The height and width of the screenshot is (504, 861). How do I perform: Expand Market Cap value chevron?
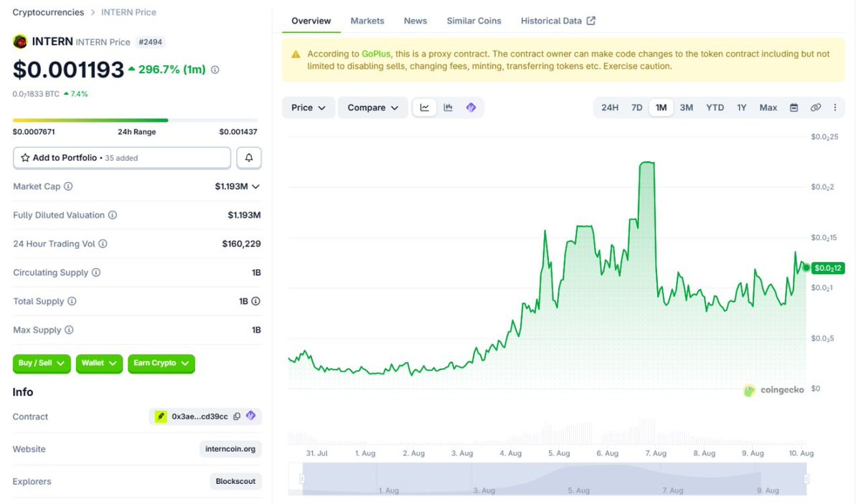255,186
